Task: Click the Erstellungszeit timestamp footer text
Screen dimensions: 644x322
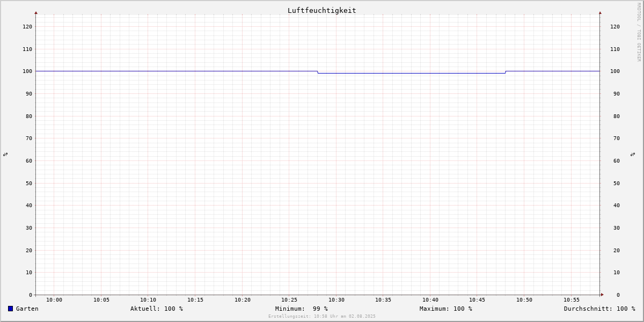Action: [x=322, y=317]
